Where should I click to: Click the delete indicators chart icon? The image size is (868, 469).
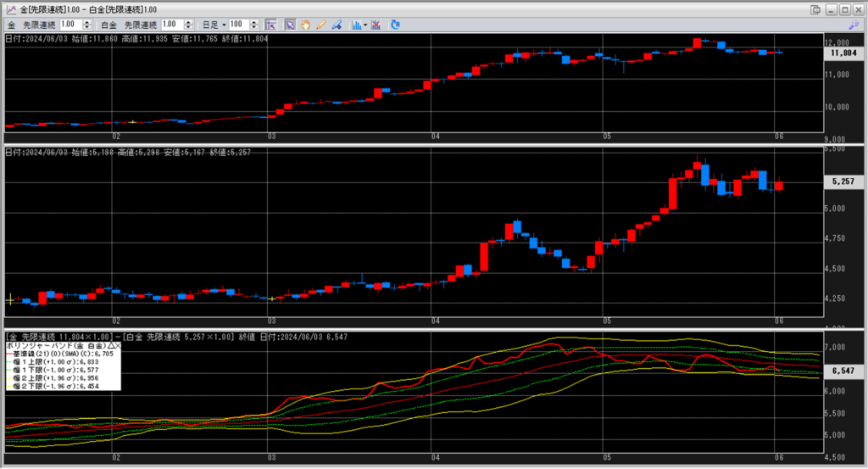(x=376, y=25)
